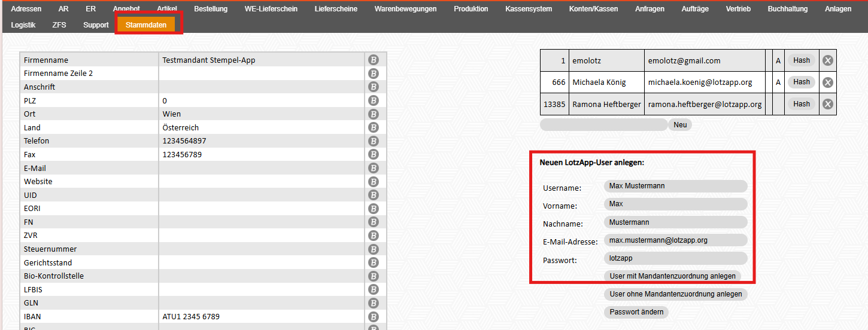Image resolution: width=868 pixels, height=330 pixels.
Task: Click Hash button for Michaela König
Action: click(802, 82)
